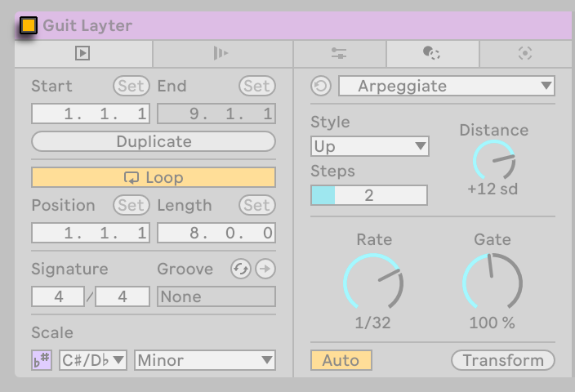Open the Arpeggiate transformation dropdown

[x=447, y=87]
